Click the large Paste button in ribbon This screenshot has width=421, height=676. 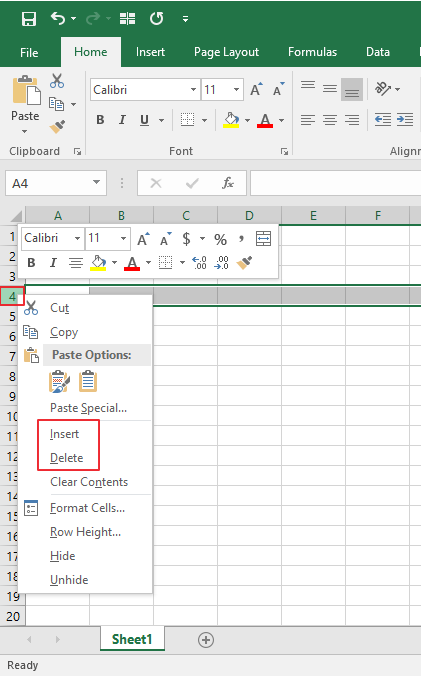click(x=25, y=98)
